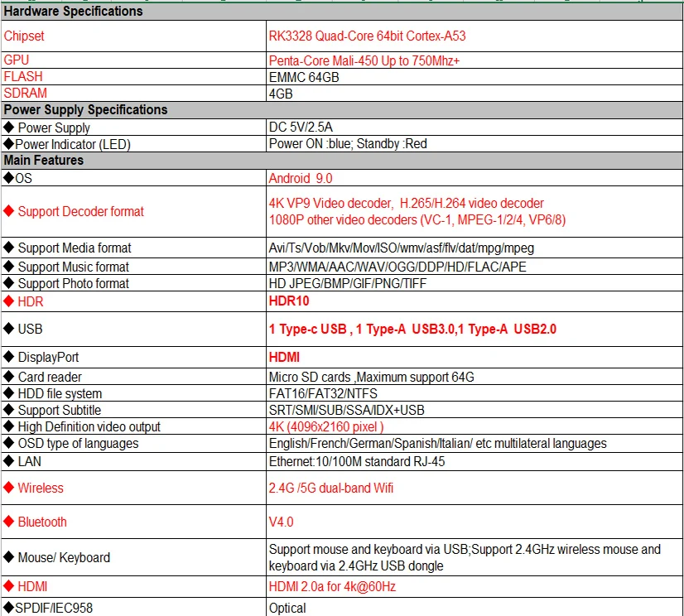This screenshot has width=684, height=616.
Task: Select the 'Support Photo format' label
Action: pos(133,283)
